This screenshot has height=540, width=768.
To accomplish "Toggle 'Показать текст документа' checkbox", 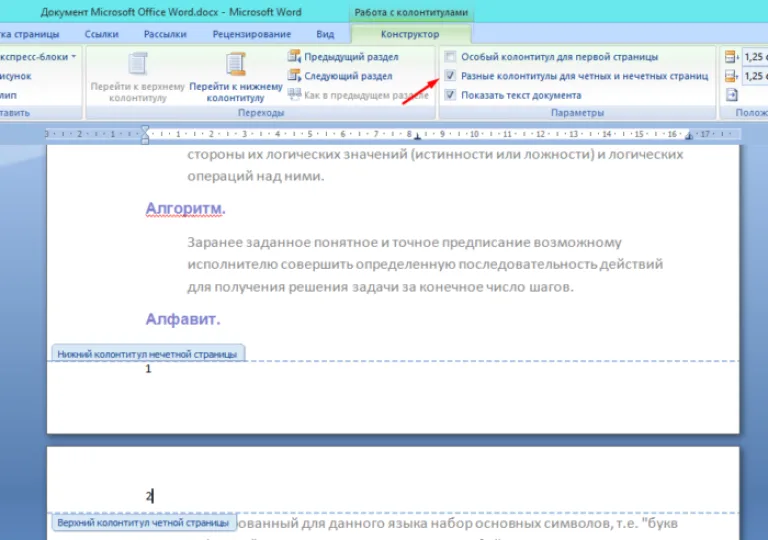I will 450,95.
